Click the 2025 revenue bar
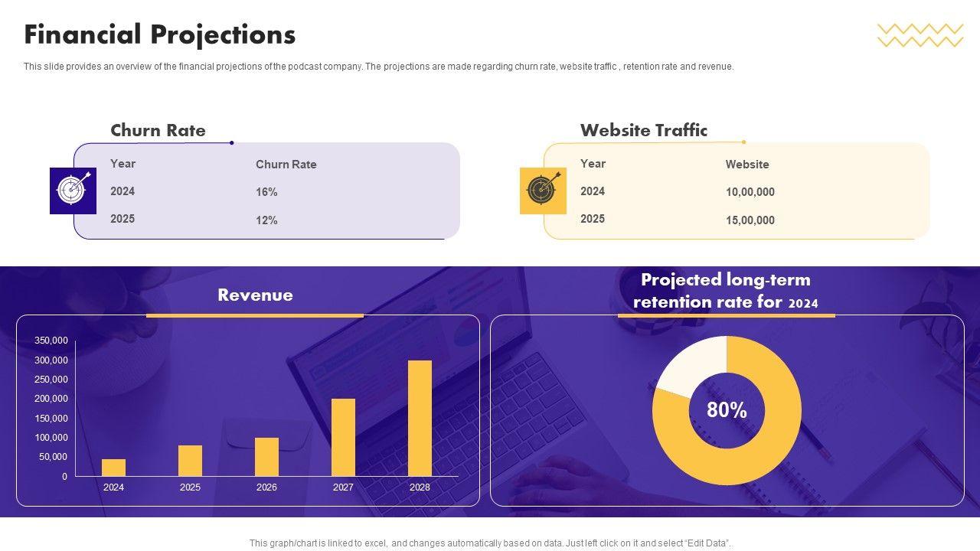 click(190, 461)
